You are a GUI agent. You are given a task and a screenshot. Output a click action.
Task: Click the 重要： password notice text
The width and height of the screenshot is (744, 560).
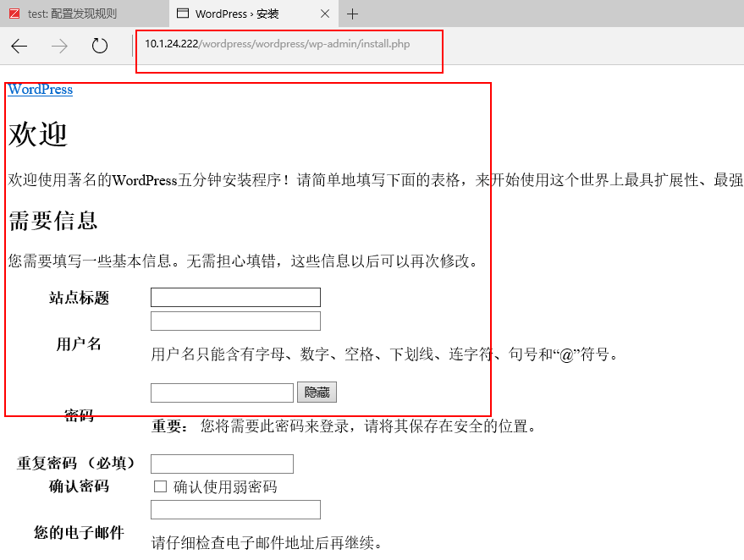click(344, 425)
